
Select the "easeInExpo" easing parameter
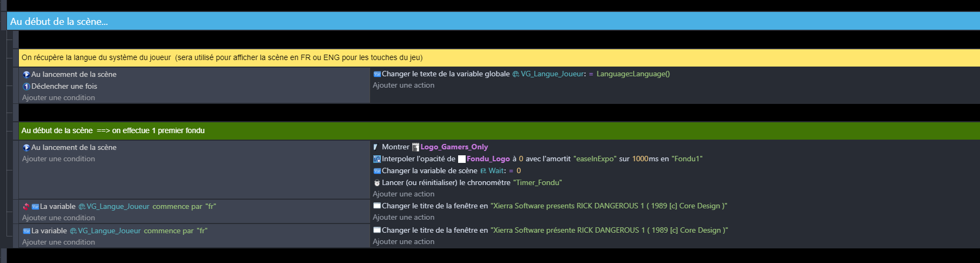pyautogui.click(x=594, y=159)
